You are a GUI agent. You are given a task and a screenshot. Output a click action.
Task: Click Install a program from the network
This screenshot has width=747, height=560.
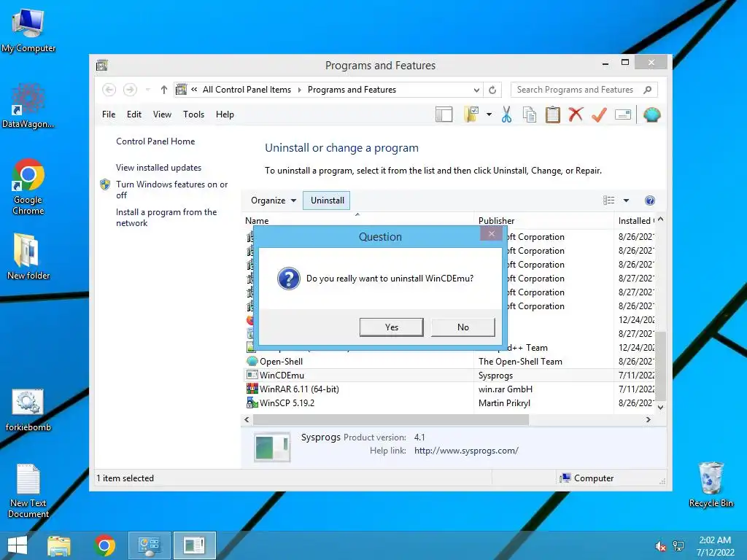pyautogui.click(x=166, y=217)
